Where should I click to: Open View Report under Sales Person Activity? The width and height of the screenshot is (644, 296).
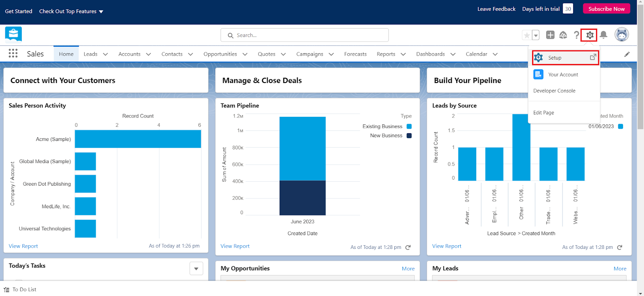click(23, 246)
